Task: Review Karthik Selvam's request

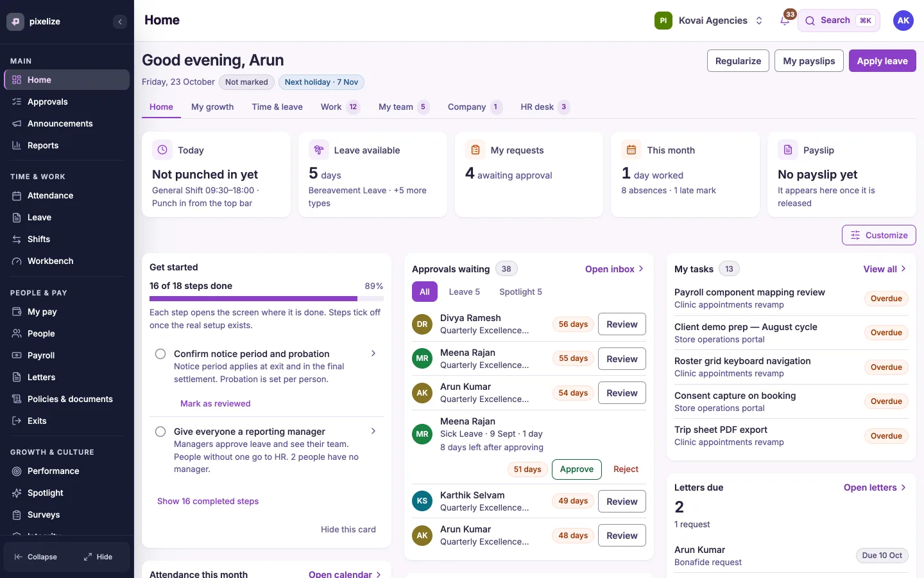Action: (x=622, y=502)
